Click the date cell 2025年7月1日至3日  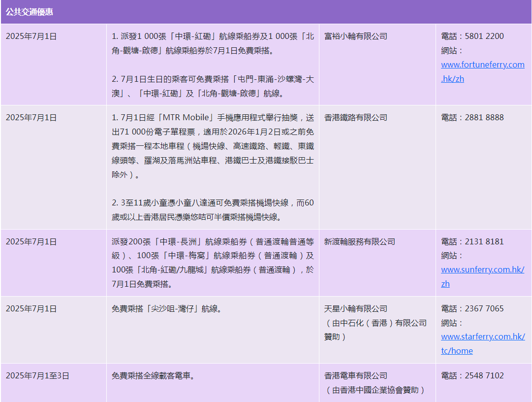pos(37,376)
